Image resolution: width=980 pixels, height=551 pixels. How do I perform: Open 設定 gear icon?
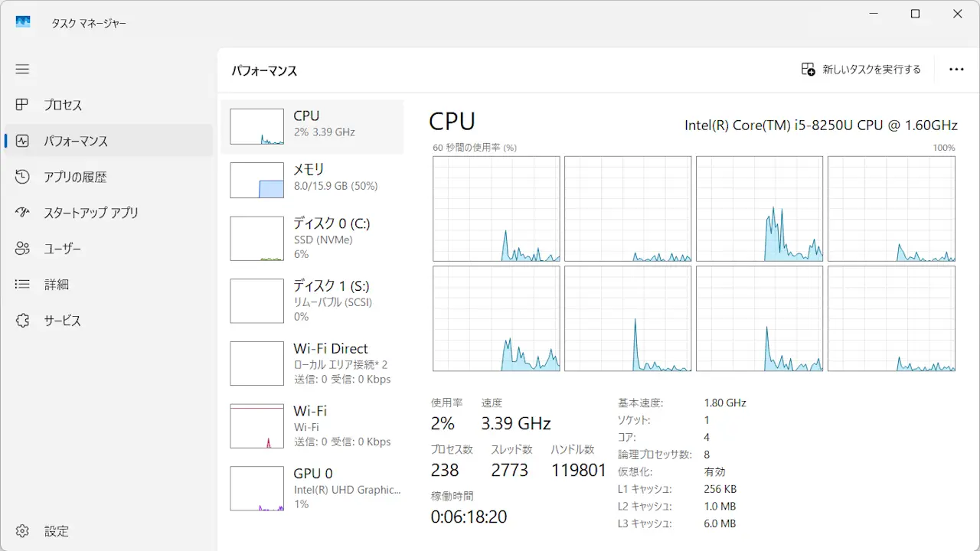click(x=22, y=531)
